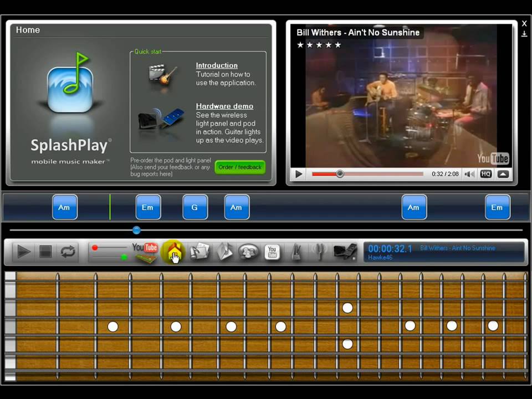
Task: Rate the video with the first star
Action: (300, 45)
